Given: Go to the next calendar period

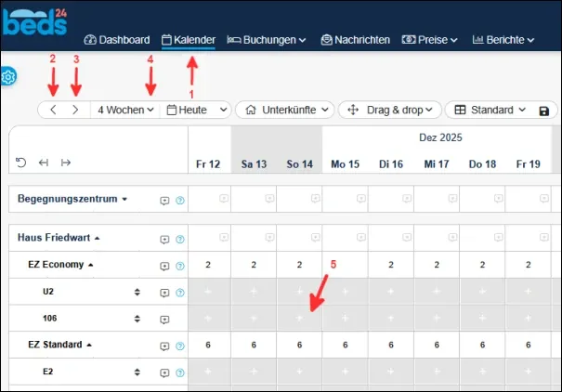Looking at the screenshot, I should [x=75, y=110].
